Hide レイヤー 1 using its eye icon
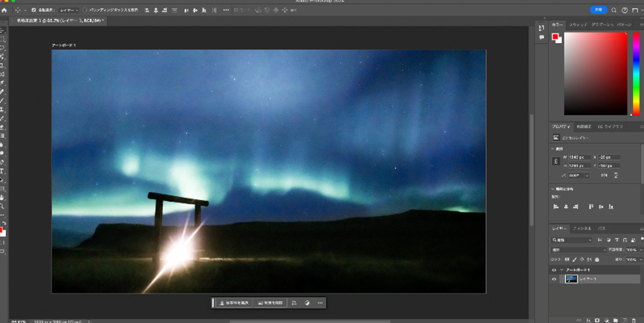 [x=554, y=279]
